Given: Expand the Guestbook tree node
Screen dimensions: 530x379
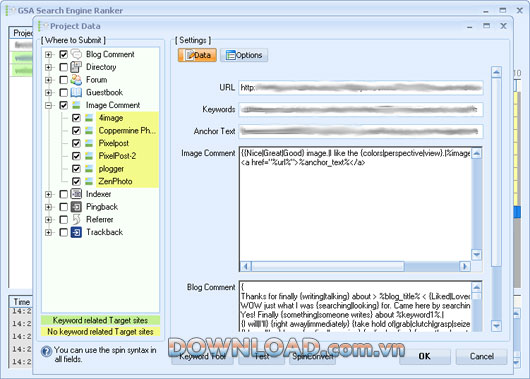Looking at the screenshot, I should [x=49, y=93].
